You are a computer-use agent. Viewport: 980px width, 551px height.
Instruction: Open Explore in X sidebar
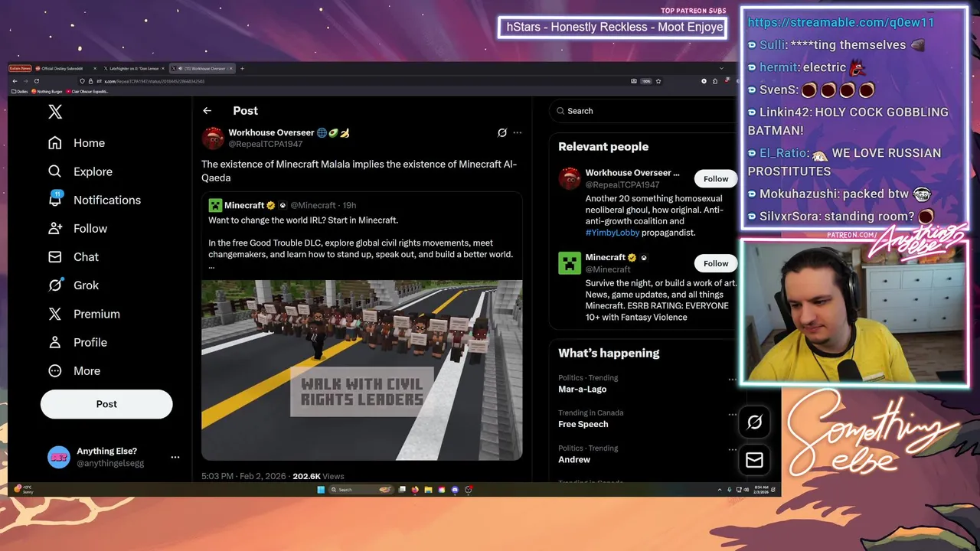pyautogui.click(x=80, y=171)
